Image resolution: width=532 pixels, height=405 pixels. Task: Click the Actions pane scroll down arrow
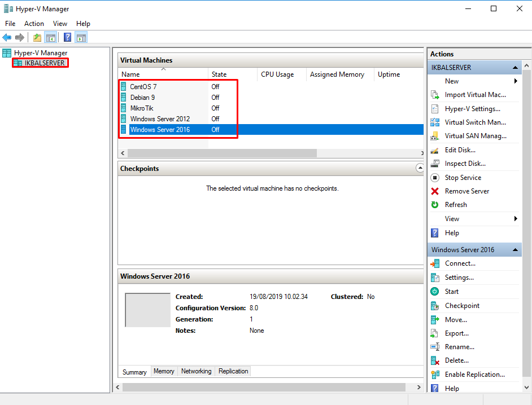526,388
